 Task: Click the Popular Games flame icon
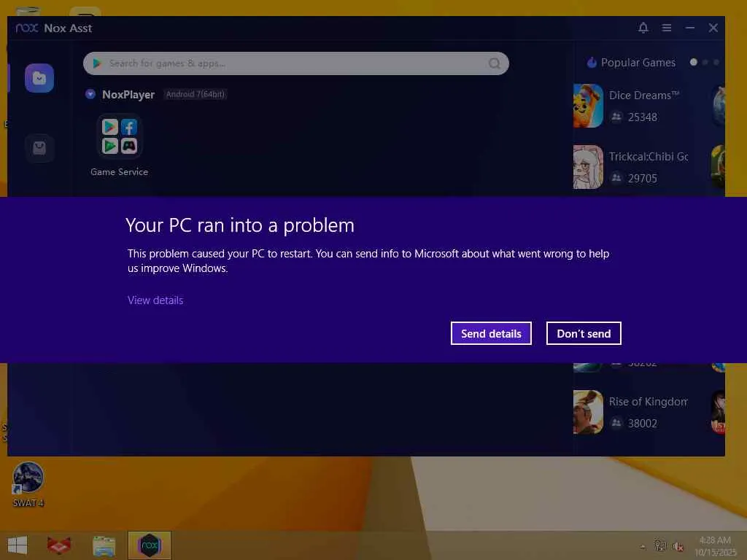[x=591, y=63]
